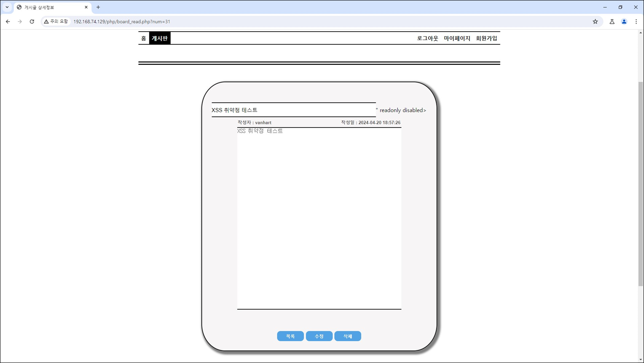Click the browser forward arrow

coord(20,21)
